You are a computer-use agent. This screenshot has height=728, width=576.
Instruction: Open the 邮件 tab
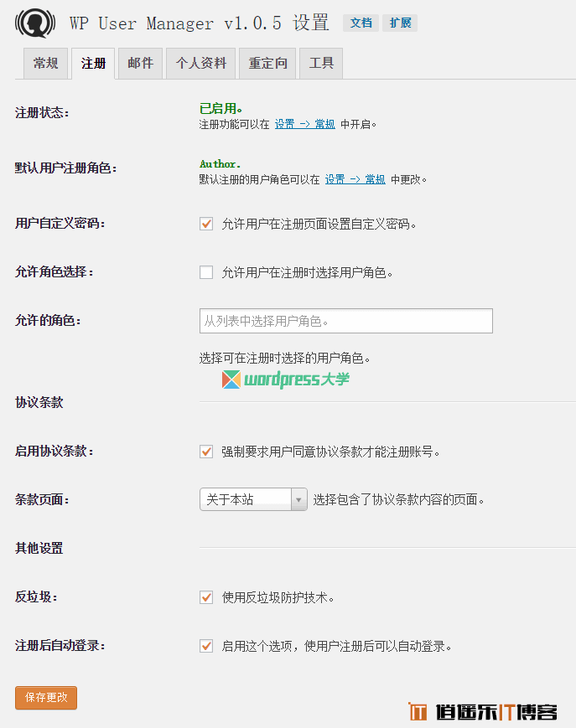coord(140,64)
